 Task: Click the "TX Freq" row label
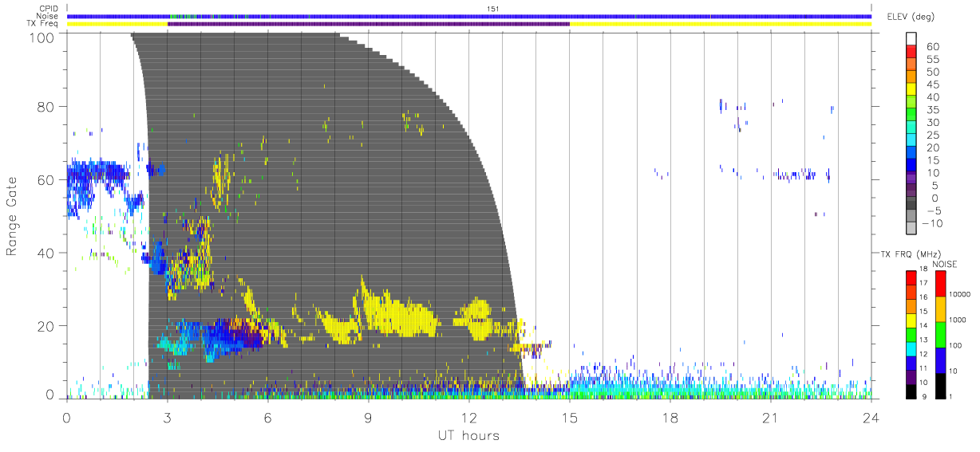[x=43, y=24]
